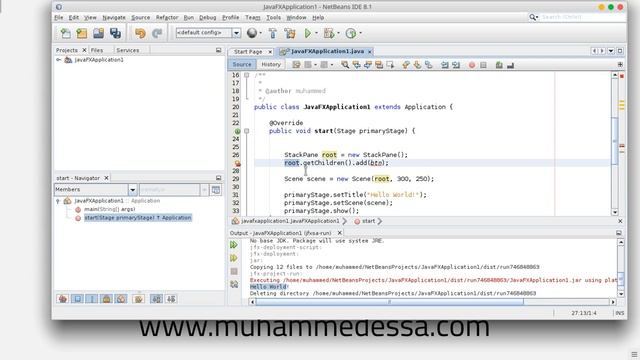Toggle Sort by Name in Navigator
The image size is (640, 360).
(x=156, y=299)
